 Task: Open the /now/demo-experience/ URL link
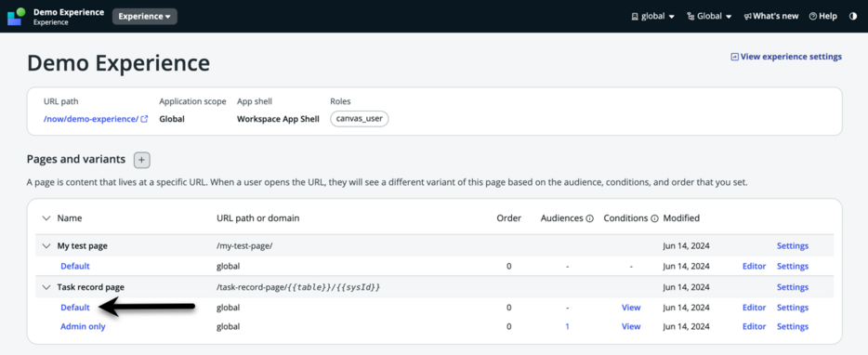pyautogui.click(x=96, y=119)
